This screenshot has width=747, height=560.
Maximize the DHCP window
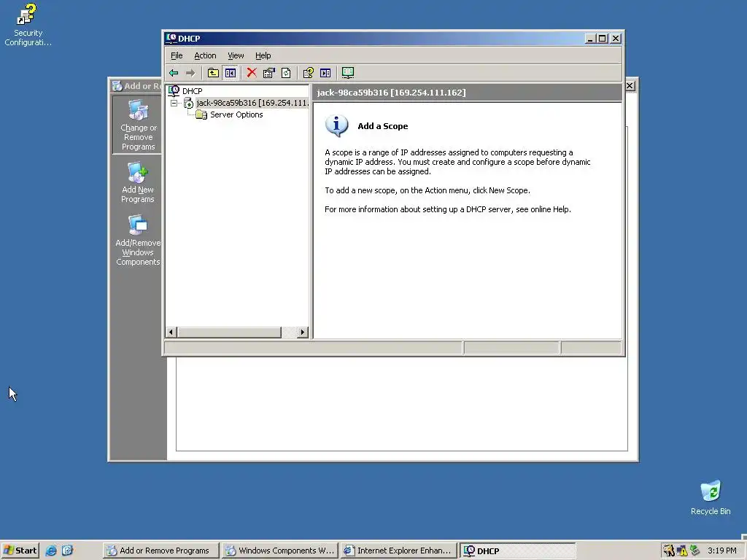tap(602, 39)
